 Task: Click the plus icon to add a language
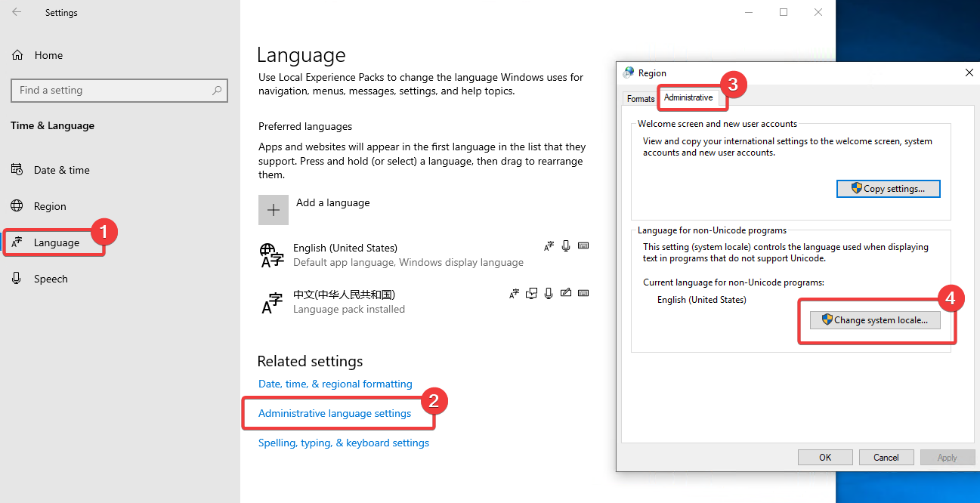[x=274, y=210]
